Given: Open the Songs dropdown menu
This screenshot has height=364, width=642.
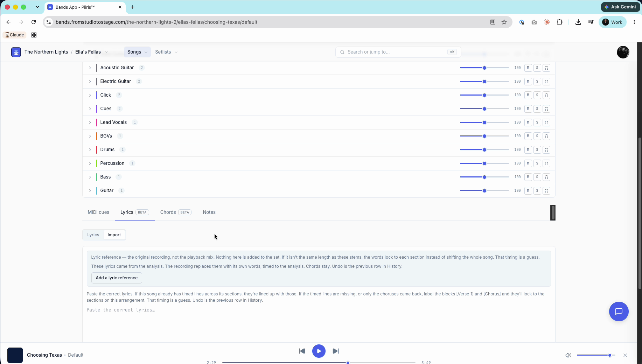Looking at the screenshot, I should pos(137,52).
